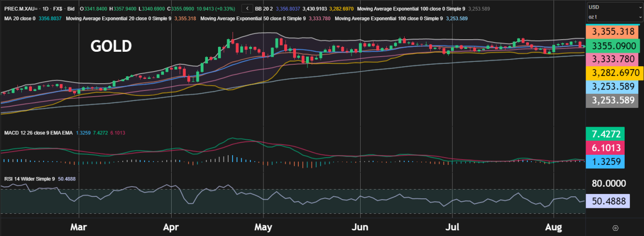Click the Moving Average Exponential 20 legend

[x=117, y=18]
